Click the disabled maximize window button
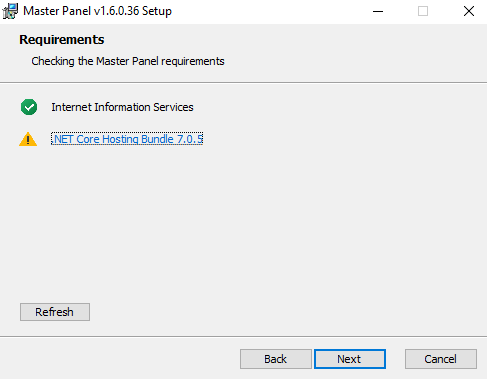Screen dimensions: 487x379 (423, 11)
